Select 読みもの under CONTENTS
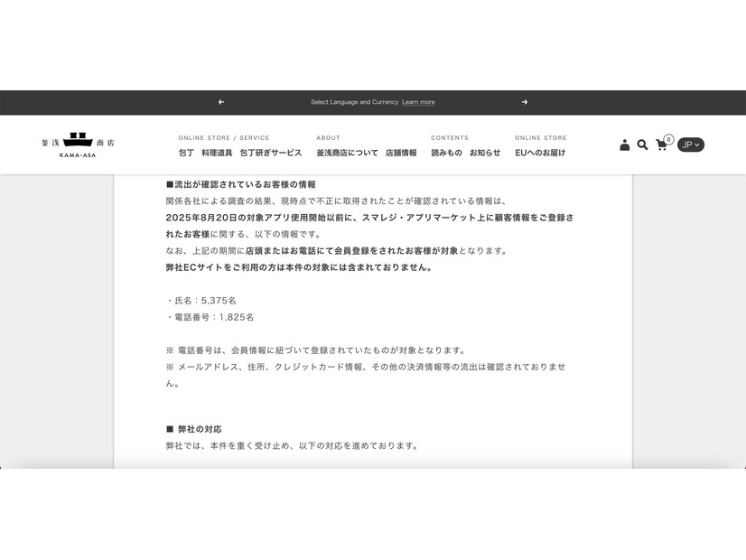 [x=446, y=154]
